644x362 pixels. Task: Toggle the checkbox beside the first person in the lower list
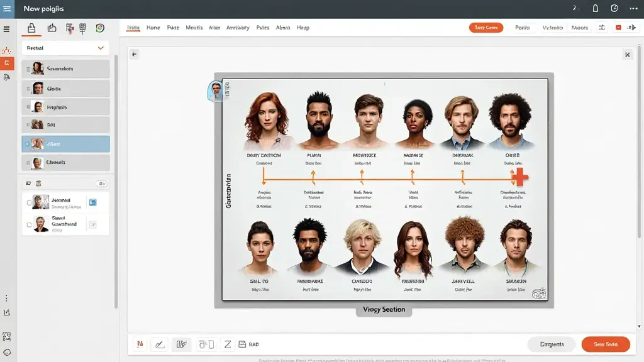click(29, 202)
